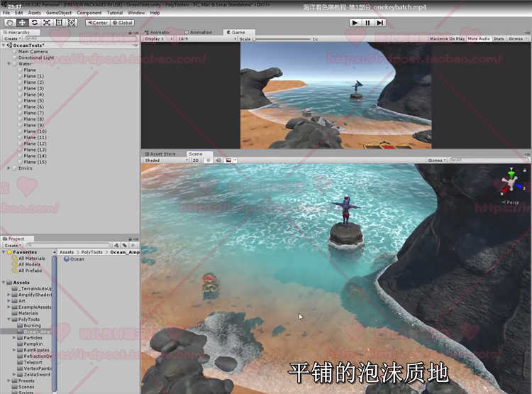Select the Rect transform tool

coord(59,23)
